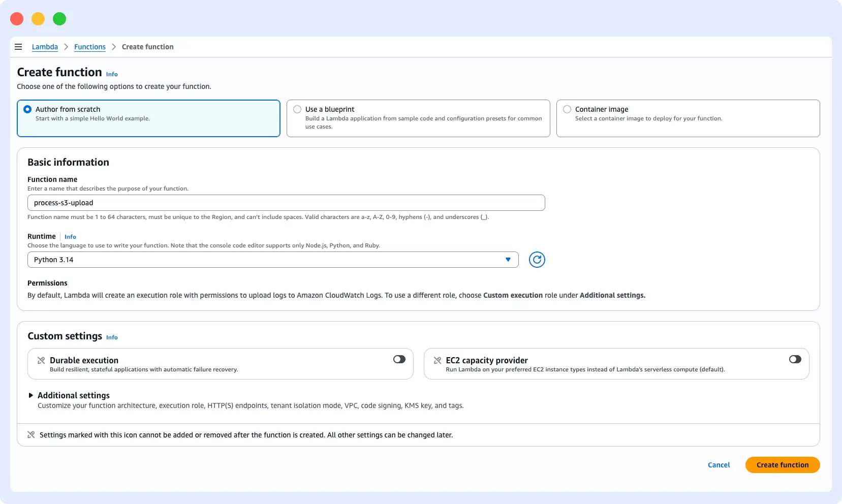Open Info link next to Create function heading
Viewport: 842px width, 504px height.
click(x=112, y=74)
